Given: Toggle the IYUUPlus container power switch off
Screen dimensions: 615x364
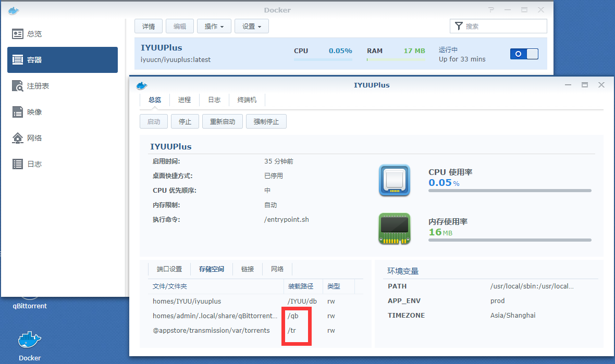Looking at the screenshot, I should click(x=524, y=54).
